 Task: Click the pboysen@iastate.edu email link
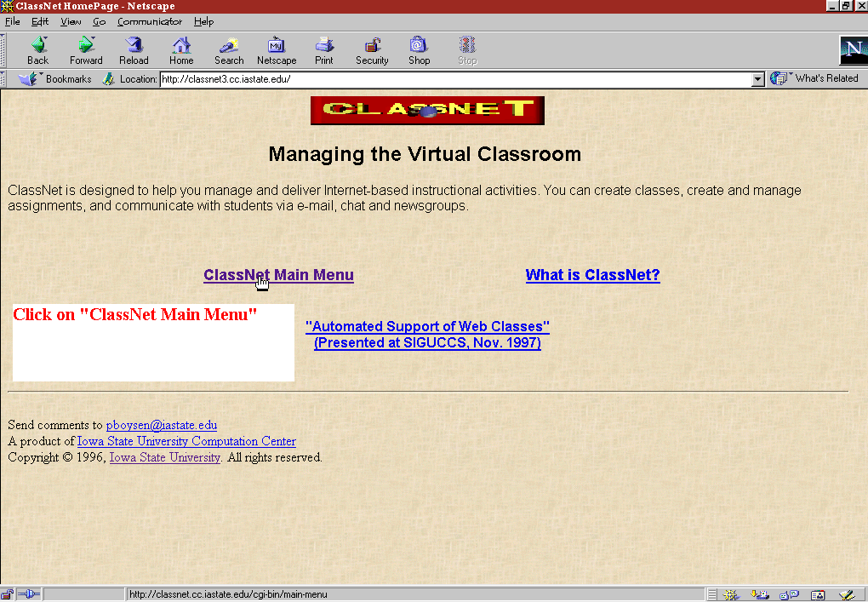pos(161,425)
